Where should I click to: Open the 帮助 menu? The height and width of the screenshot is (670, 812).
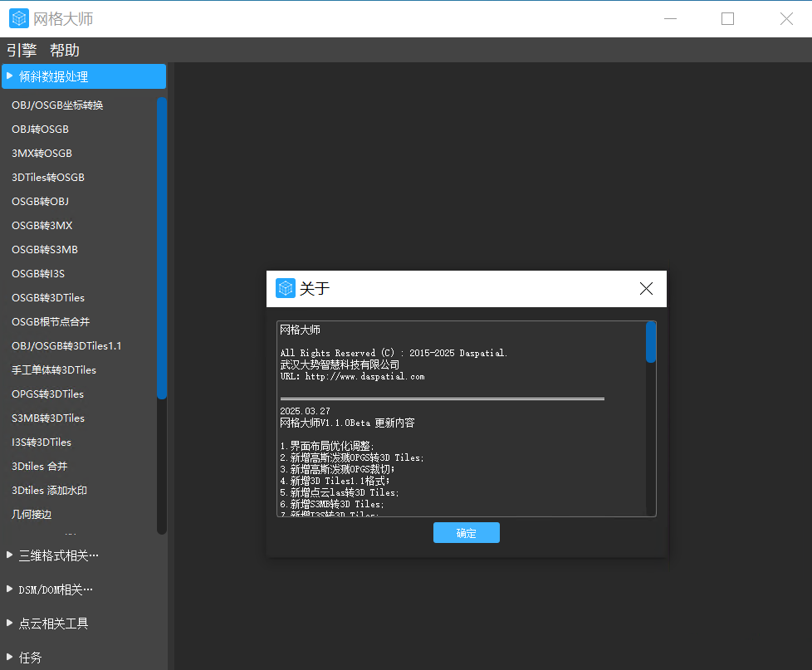point(65,50)
